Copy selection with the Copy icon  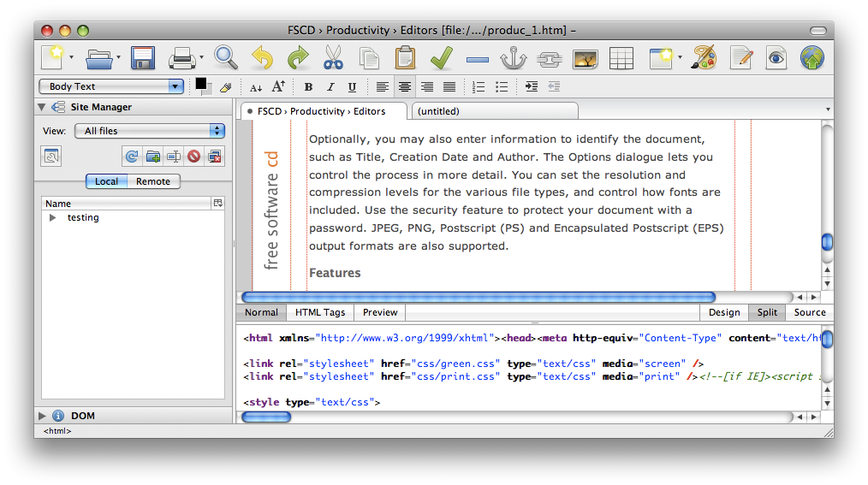click(369, 58)
